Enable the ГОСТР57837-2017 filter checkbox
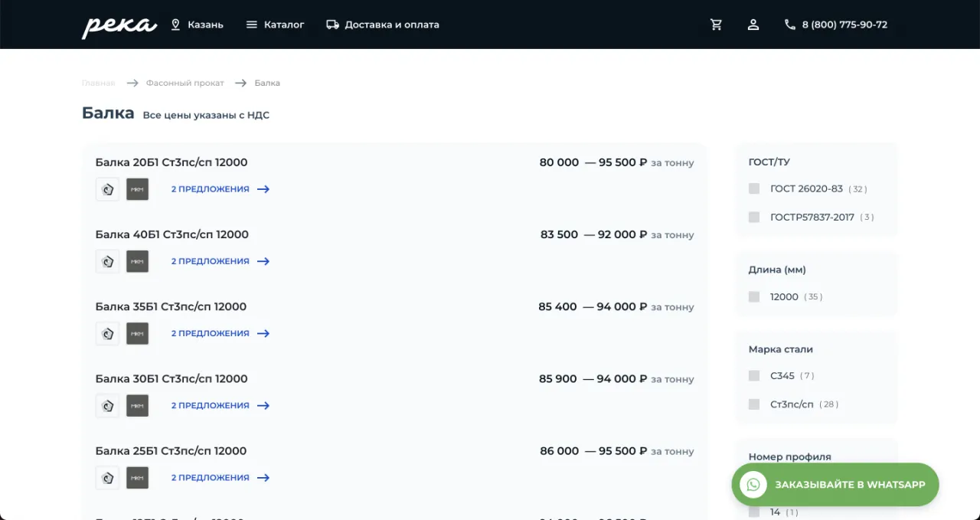Viewport: 980px width, 520px height. point(754,217)
